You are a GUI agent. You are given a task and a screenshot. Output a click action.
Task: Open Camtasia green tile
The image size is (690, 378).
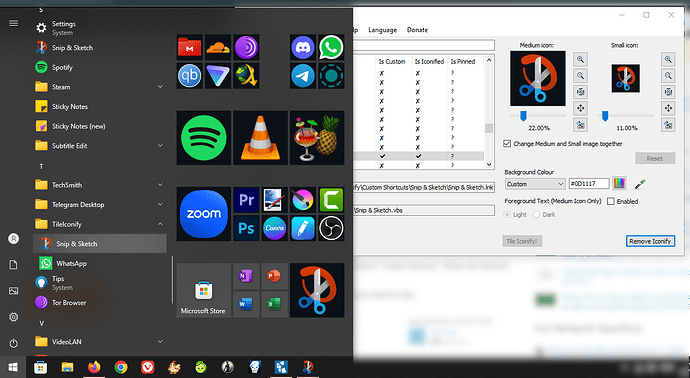(x=331, y=200)
